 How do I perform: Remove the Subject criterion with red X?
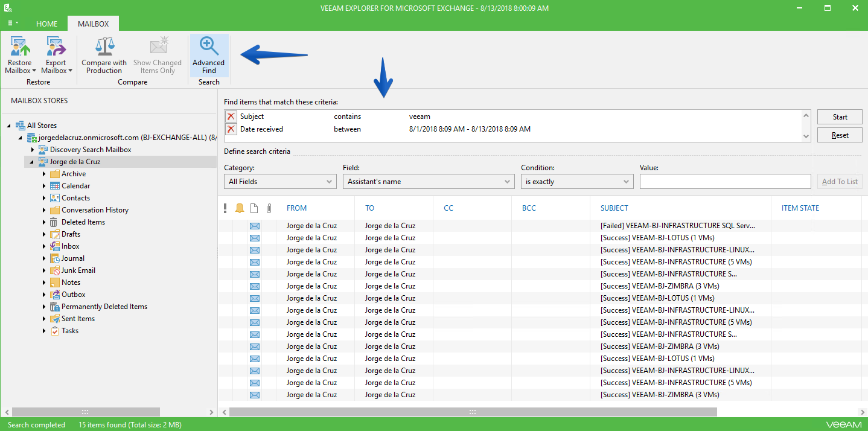(231, 117)
